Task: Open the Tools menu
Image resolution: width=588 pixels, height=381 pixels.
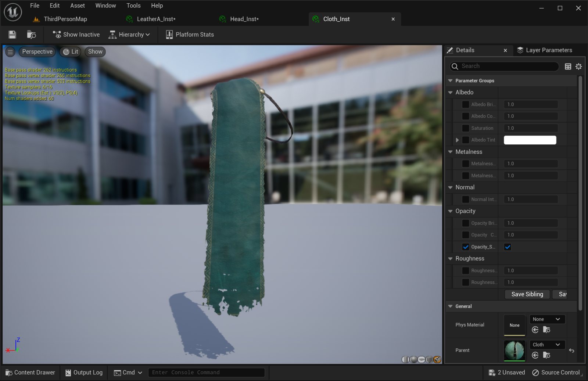Action: [133, 6]
